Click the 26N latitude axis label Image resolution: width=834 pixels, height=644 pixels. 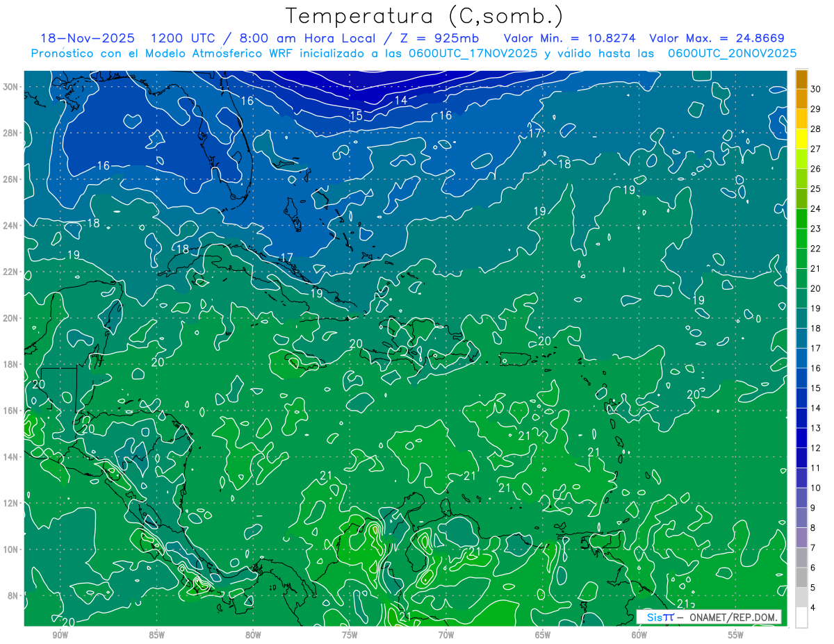tap(12, 179)
